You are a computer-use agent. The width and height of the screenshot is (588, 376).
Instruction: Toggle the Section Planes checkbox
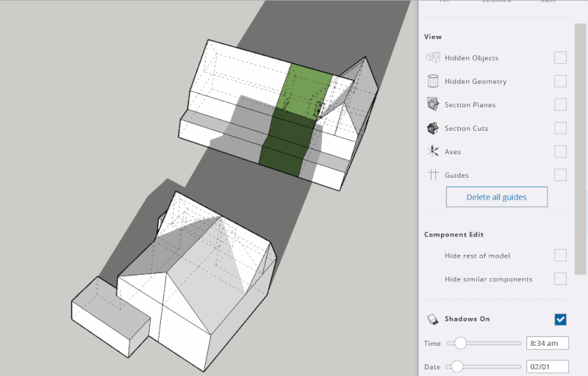(560, 104)
